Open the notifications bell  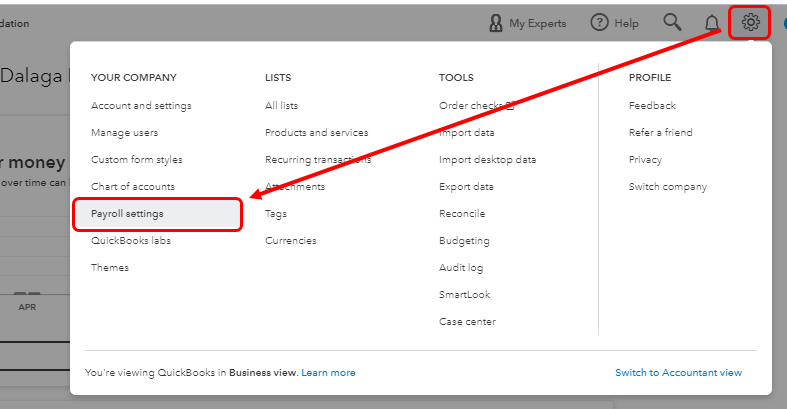(x=712, y=23)
